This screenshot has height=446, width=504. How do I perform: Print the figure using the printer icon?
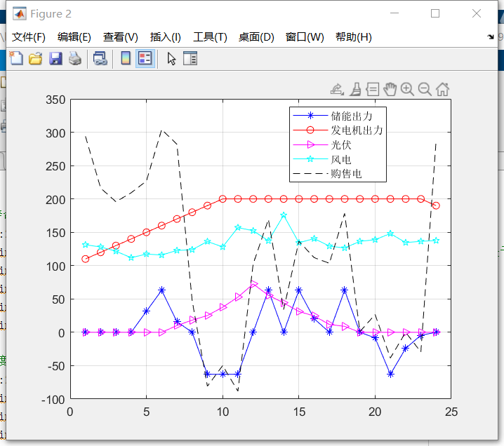(x=74, y=58)
